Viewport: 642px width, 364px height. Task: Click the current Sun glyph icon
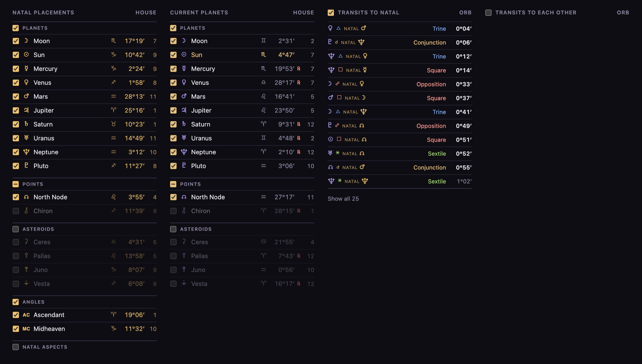[x=184, y=55]
